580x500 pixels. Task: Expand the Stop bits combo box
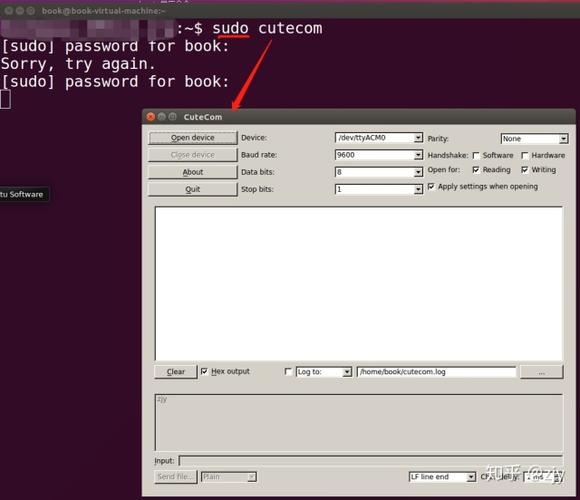tap(379, 189)
